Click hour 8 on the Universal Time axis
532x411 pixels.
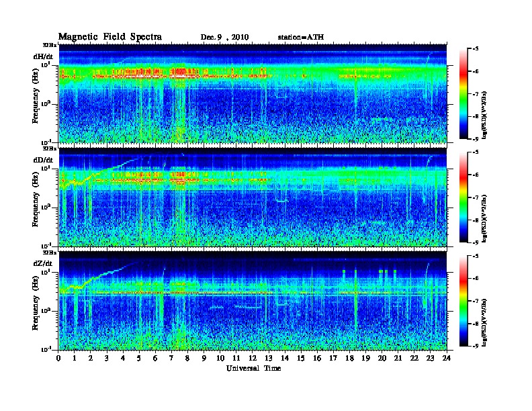(187, 359)
